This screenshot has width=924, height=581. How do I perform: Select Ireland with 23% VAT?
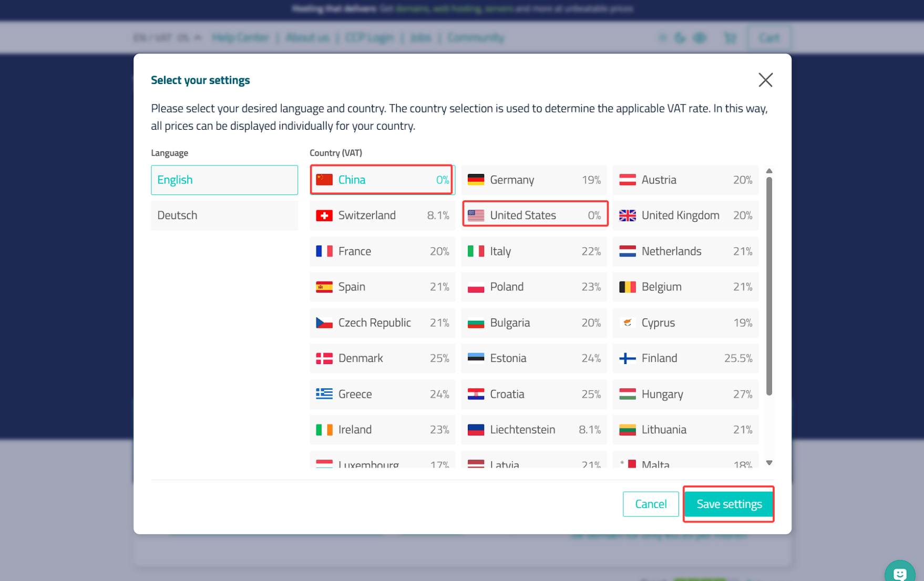382,430
